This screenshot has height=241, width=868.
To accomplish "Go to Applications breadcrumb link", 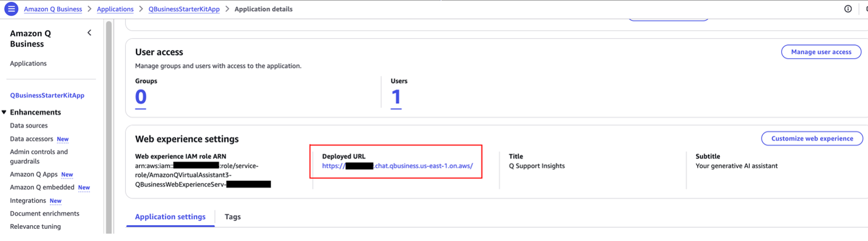I will (x=115, y=9).
